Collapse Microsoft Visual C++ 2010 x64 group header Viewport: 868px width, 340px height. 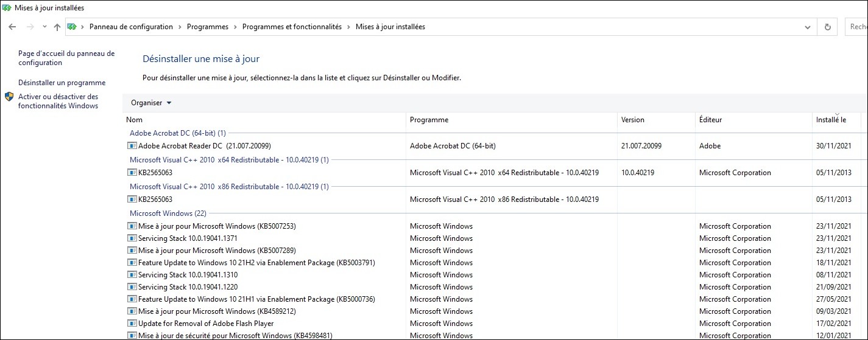(229, 160)
